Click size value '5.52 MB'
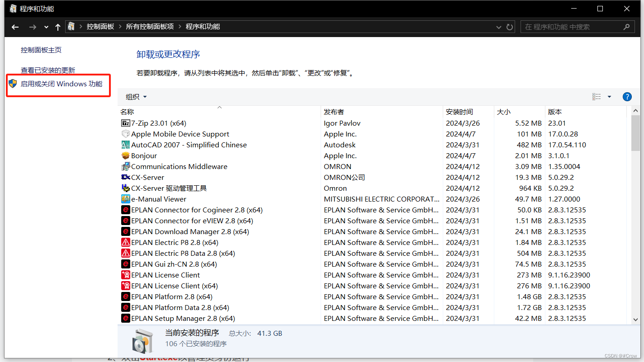Screen dimensions: 644x362 [528, 123]
